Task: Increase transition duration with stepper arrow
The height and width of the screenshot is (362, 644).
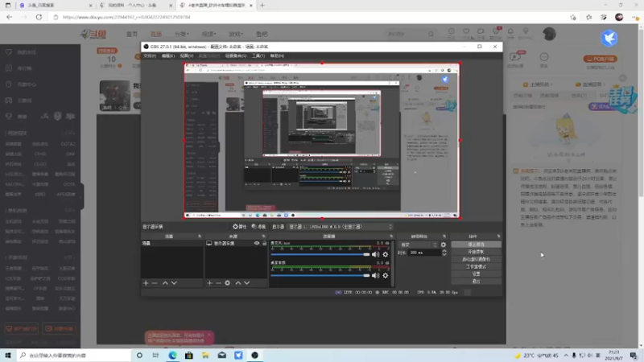Action: pyautogui.click(x=444, y=251)
